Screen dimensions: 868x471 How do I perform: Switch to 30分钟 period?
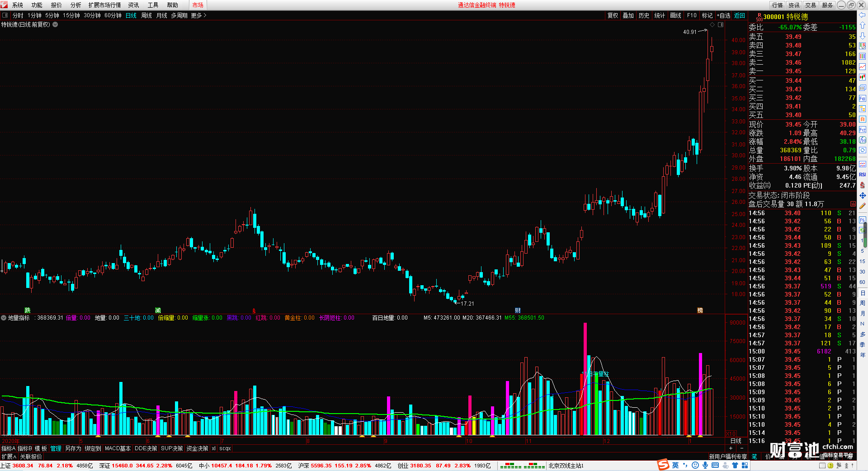pos(92,15)
